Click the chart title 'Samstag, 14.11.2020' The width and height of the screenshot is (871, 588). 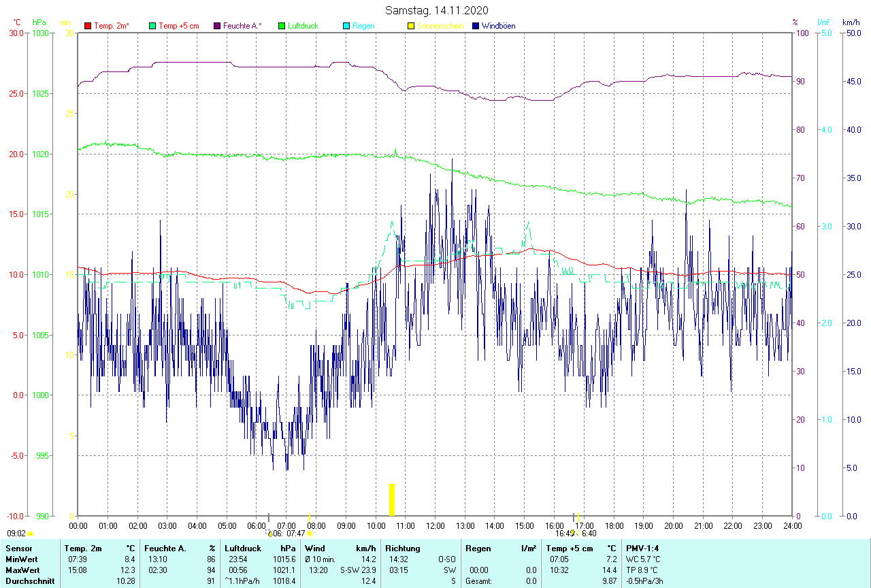pos(436,10)
